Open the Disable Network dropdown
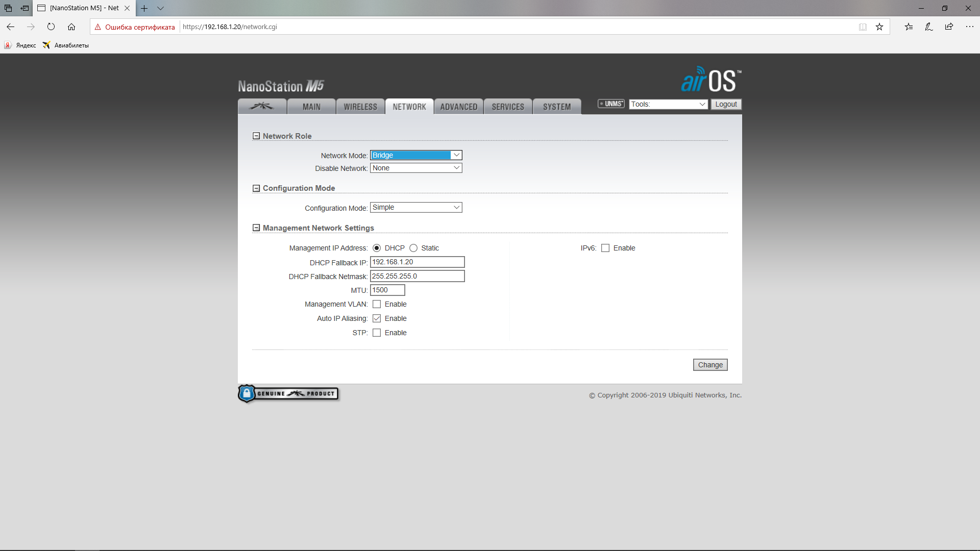This screenshot has height=551, width=980. 416,168
